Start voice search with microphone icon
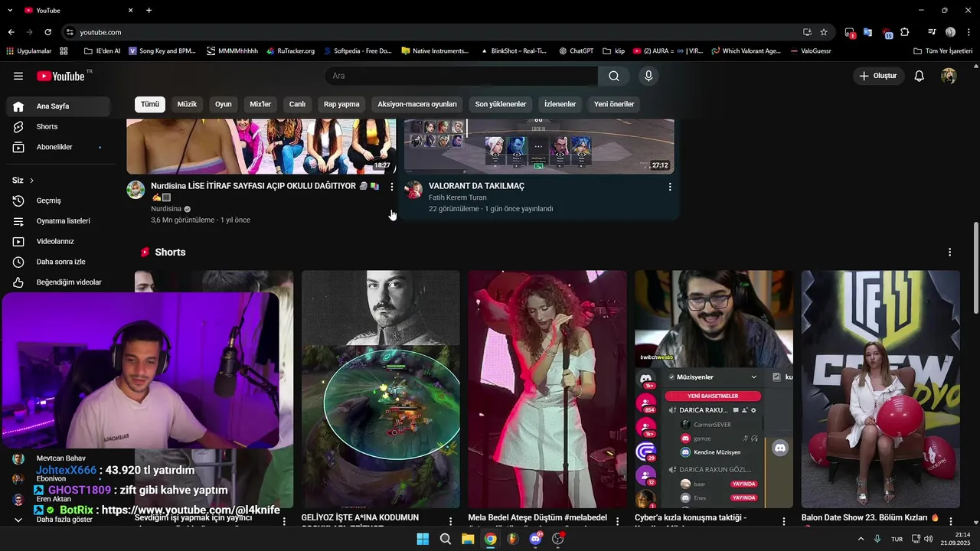The width and height of the screenshot is (980, 551). coord(648,76)
